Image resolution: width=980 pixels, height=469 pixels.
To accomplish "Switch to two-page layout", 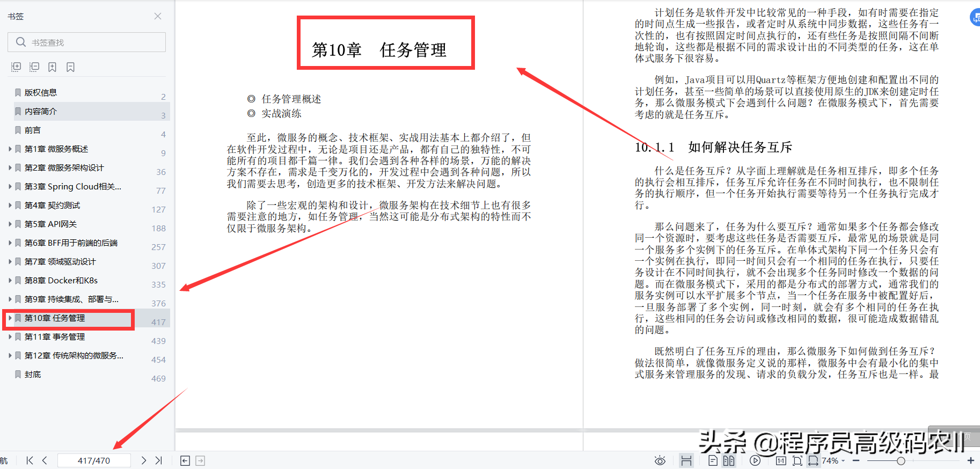I will click(728, 460).
